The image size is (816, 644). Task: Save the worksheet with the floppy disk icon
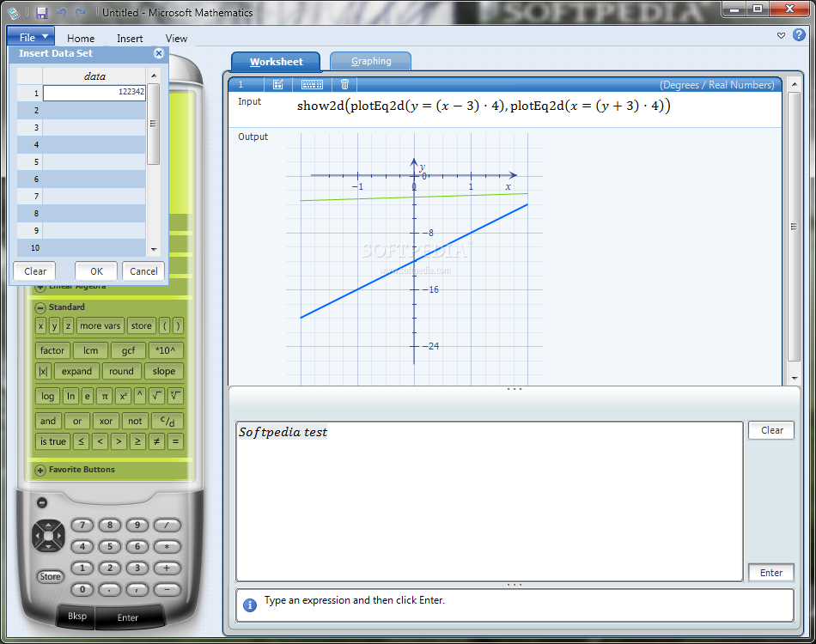click(41, 13)
